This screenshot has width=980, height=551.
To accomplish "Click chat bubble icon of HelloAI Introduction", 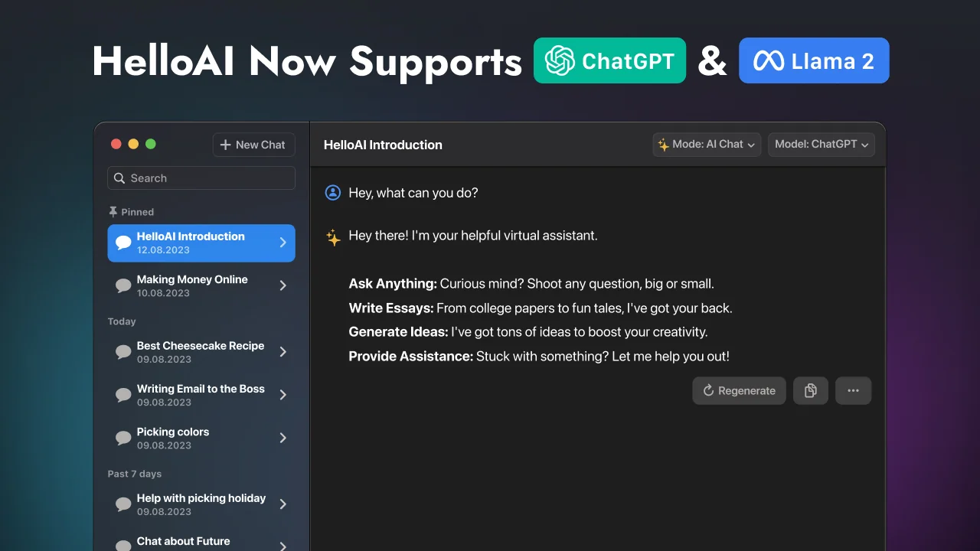I will point(123,243).
